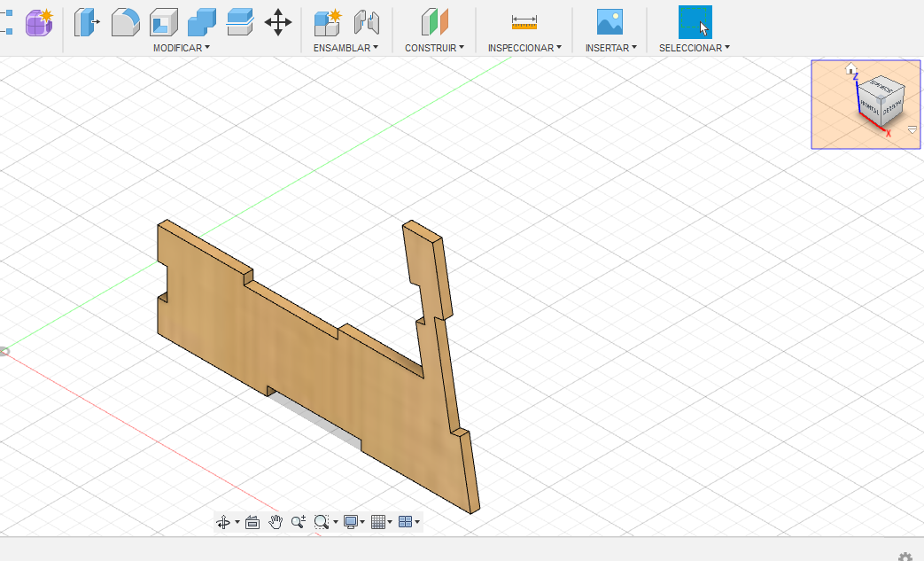
Task: Expand the Display Settings dropdown arrow
Action: point(362,522)
